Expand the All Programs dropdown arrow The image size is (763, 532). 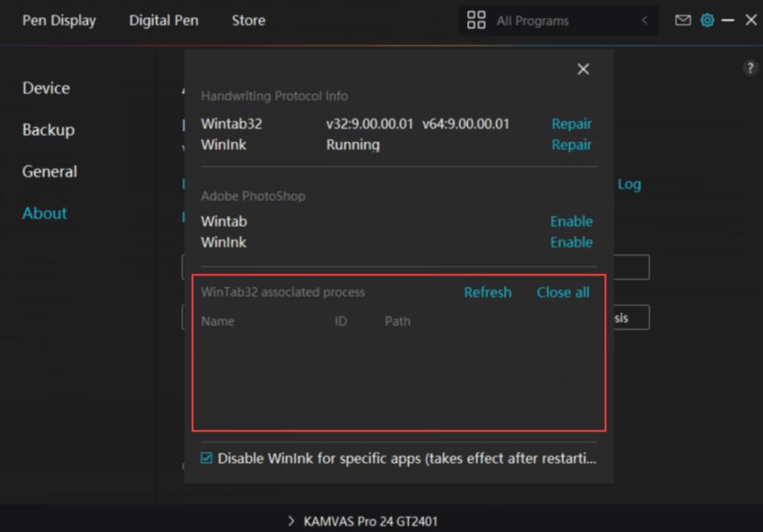(645, 21)
